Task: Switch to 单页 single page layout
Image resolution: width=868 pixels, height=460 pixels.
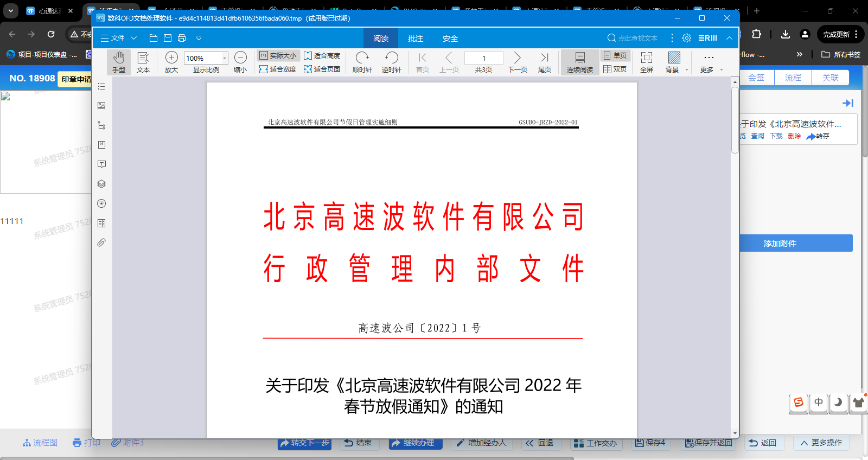Action: pyautogui.click(x=615, y=55)
